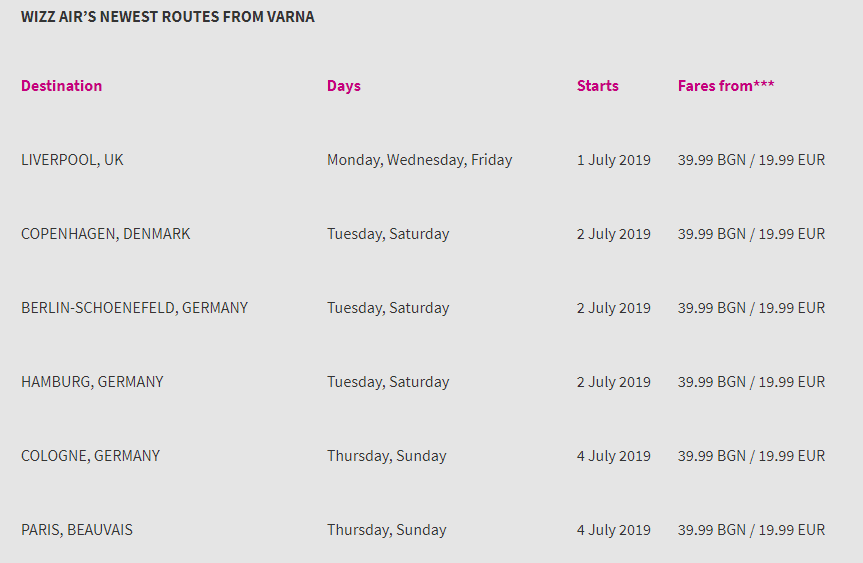
Task: Select the PARIS, BEAUVAIS destination
Action: (77, 530)
